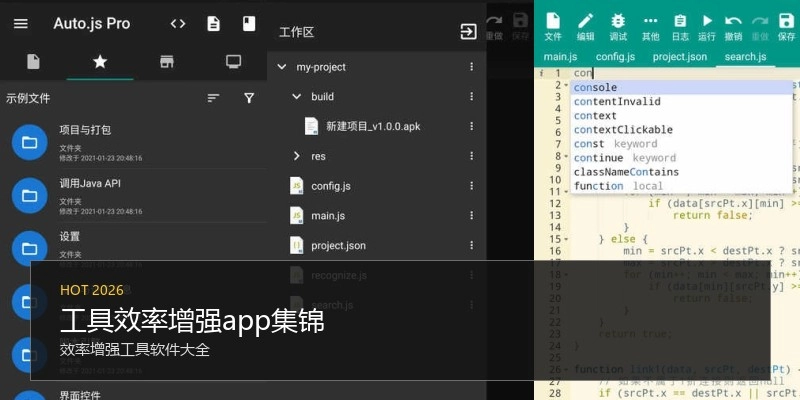This screenshot has height=400, width=800.
Task: Open the monitor/console tab
Action: click(x=234, y=62)
